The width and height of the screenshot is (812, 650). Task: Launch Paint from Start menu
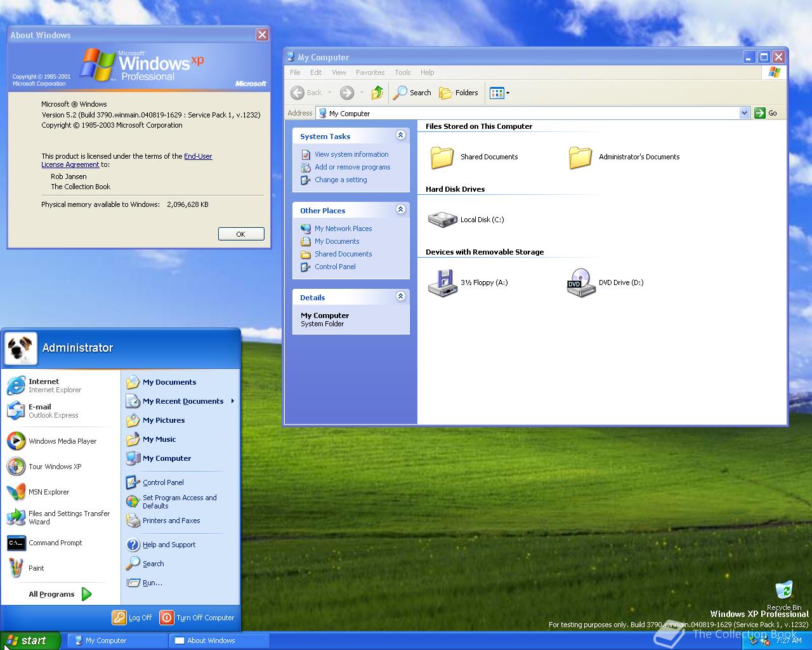[x=60, y=568]
